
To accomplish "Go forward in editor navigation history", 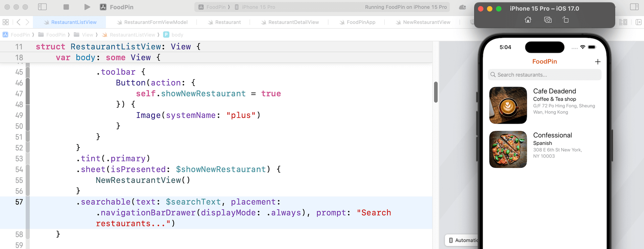I will [x=28, y=22].
